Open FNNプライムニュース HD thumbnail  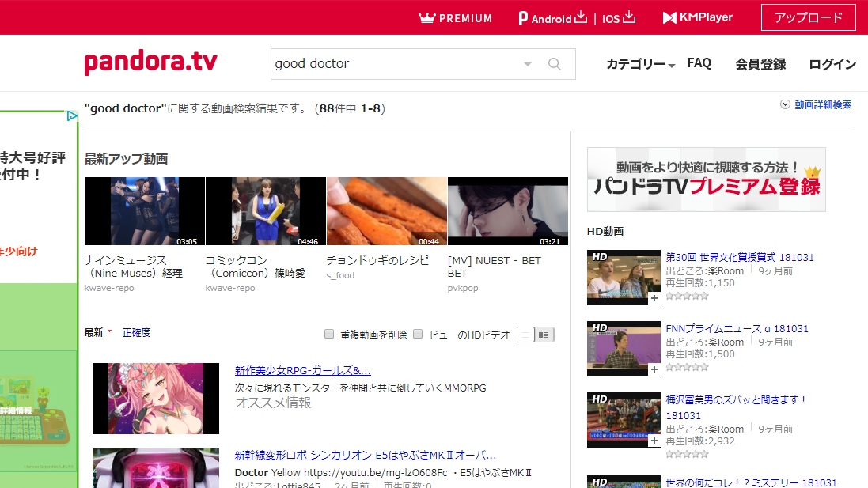pyautogui.click(x=624, y=349)
